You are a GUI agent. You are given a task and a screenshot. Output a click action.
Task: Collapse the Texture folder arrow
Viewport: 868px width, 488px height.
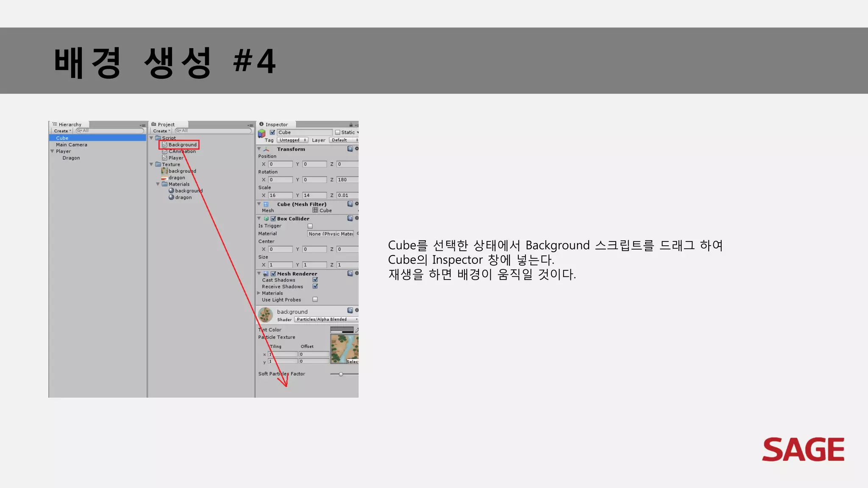click(x=152, y=164)
